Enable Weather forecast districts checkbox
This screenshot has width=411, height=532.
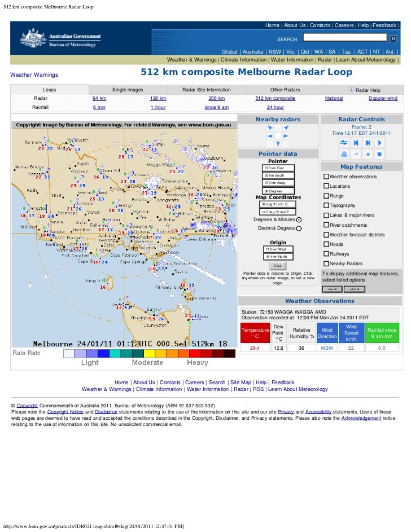point(326,235)
